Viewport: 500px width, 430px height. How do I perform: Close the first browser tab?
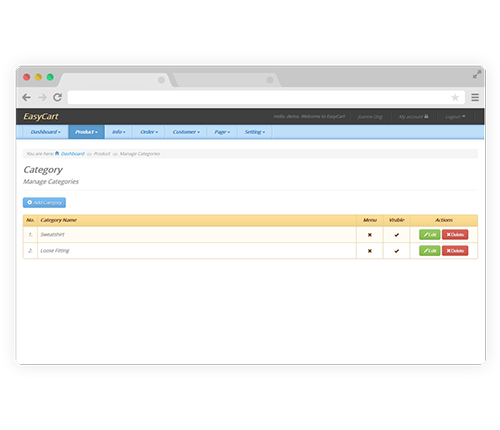point(161,80)
